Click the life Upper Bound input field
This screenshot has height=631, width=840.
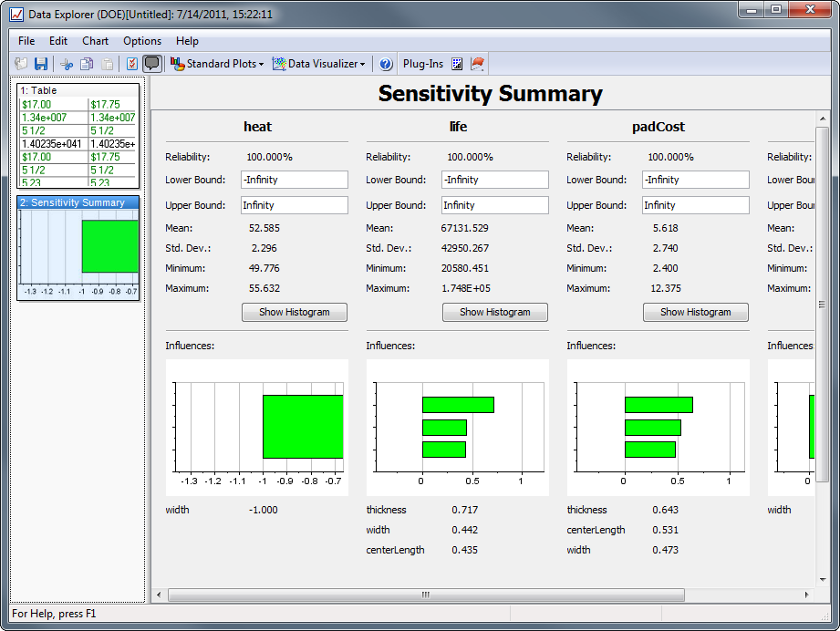pyautogui.click(x=494, y=205)
